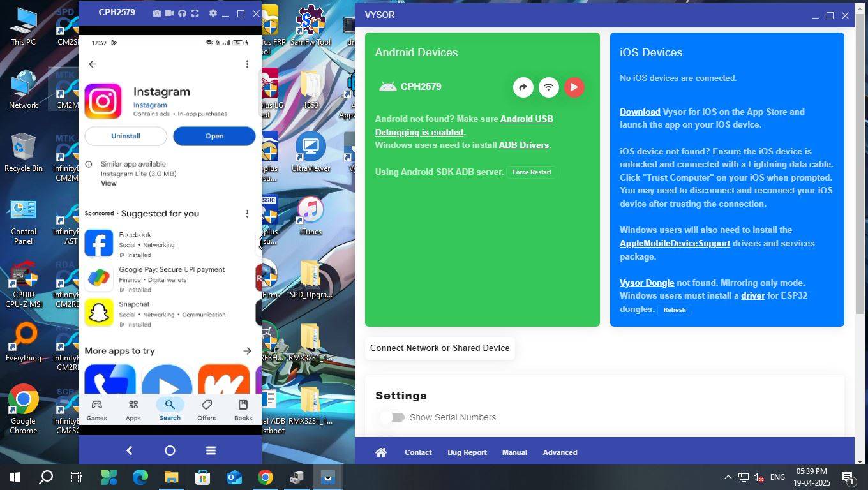868x490 pixels.
Task: Open the SamFw Tool desktop shortcut
Action: 311,27
